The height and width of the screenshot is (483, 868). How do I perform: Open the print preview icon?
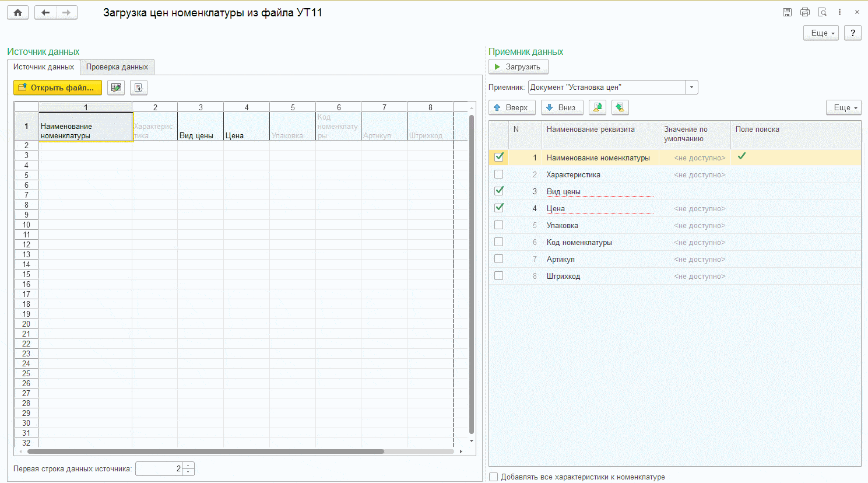822,12
